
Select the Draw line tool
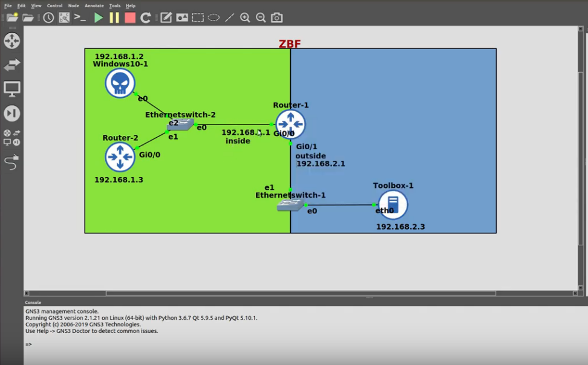[229, 18]
